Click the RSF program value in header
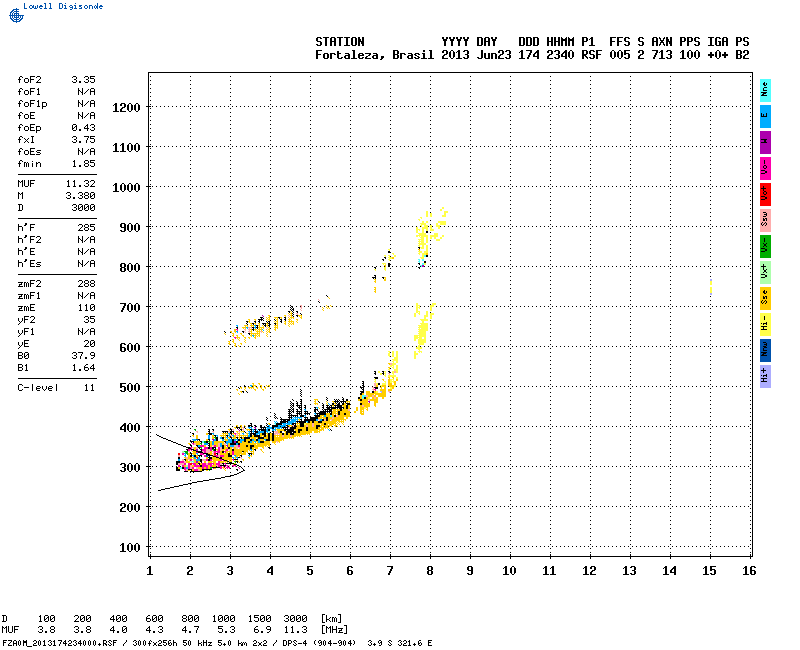800x650 pixels. point(592,55)
